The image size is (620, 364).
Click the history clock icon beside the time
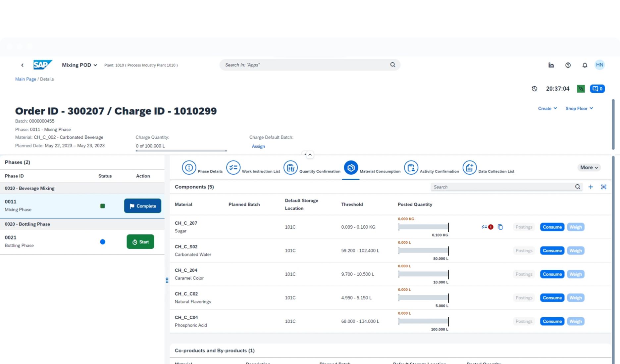pos(535,89)
